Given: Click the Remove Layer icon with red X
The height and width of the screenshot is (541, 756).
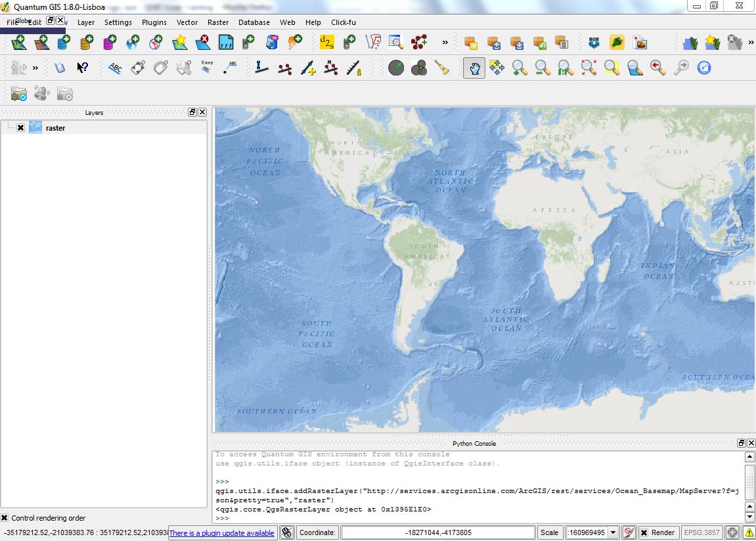Looking at the screenshot, I should pyautogui.click(x=203, y=43).
